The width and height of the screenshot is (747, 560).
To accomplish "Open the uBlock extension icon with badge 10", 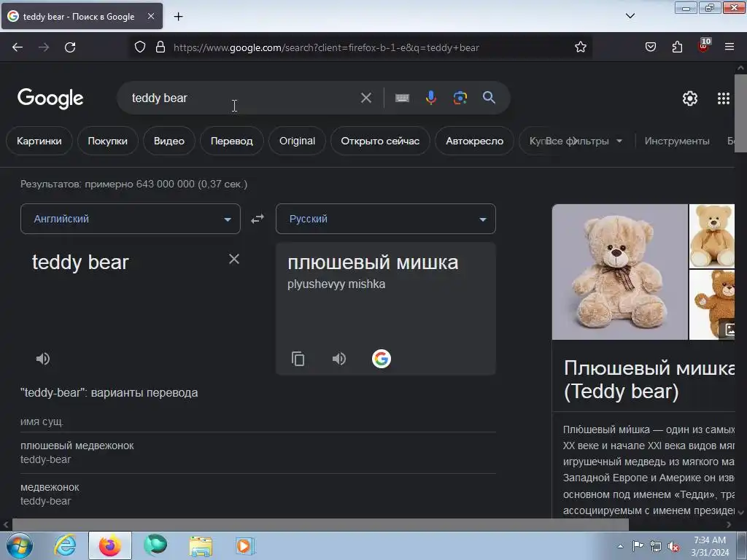I will click(x=704, y=46).
